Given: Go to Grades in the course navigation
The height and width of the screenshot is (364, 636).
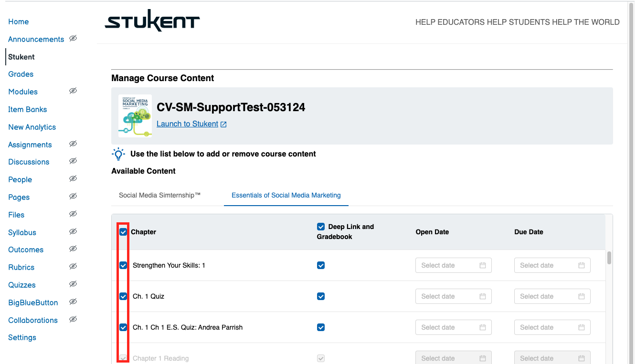Looking at the screenshot, I should tap(21, 74).
